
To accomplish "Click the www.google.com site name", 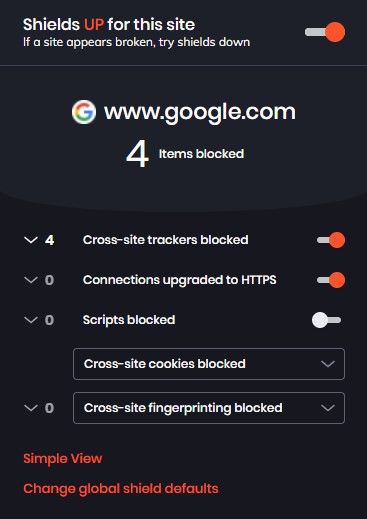I will coord(200,112).
